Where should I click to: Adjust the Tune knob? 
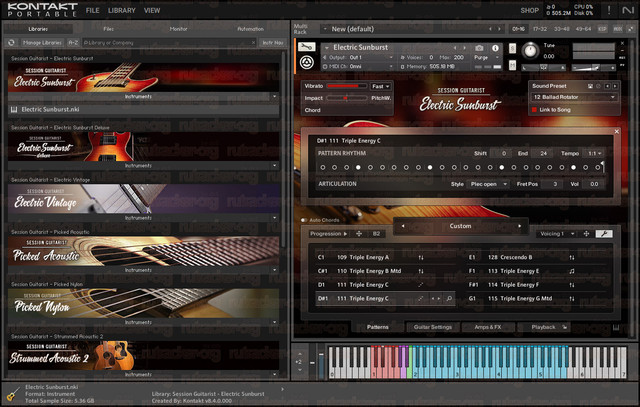(x=530, y=51)
